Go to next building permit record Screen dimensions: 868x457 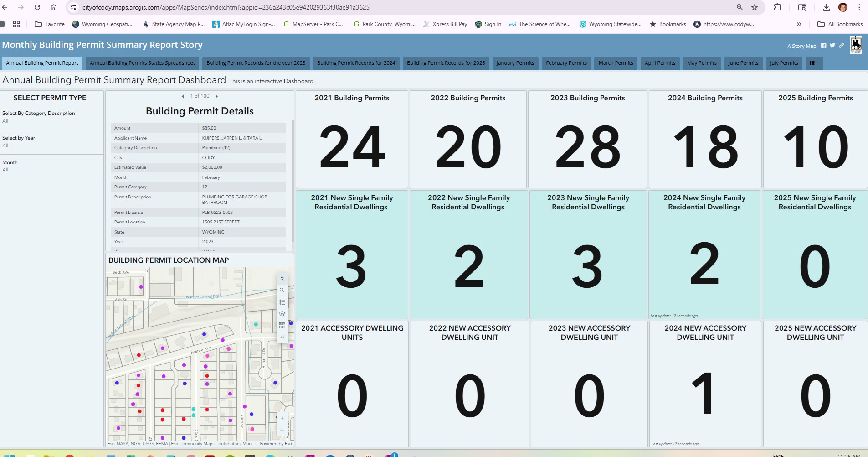point(217,96)
